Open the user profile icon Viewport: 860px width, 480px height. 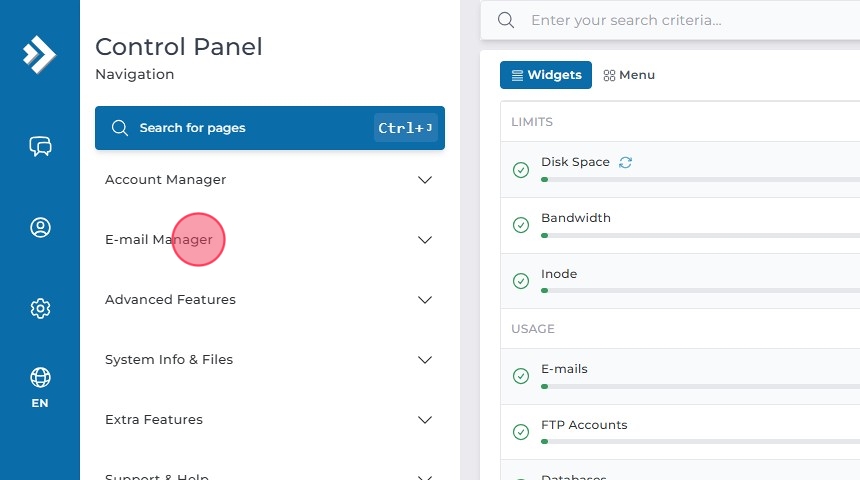[x=40, y=228]
